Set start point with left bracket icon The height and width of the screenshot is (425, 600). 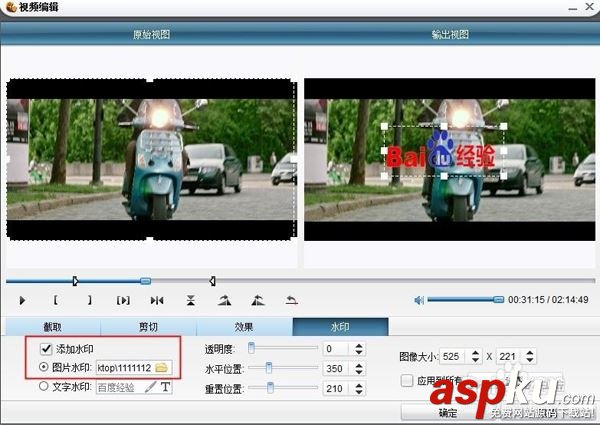pos(56,300)
